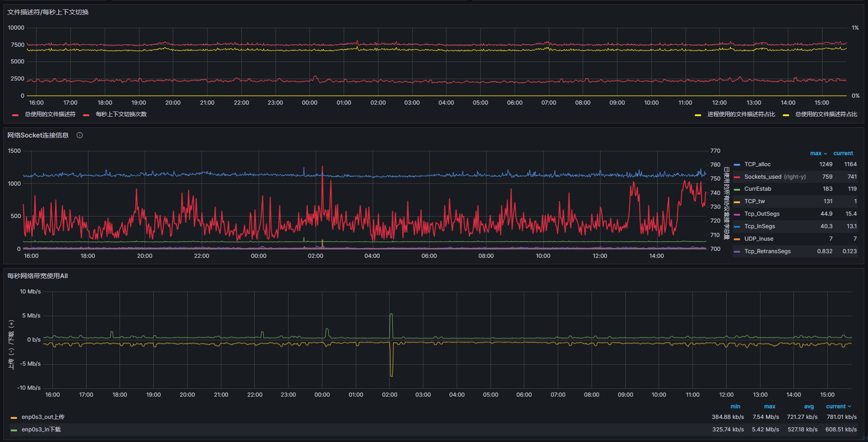Sort socket legend by the max column
The height and width of the screenshot is (442, 868).
pyautogui.click(x=816, y=153)
